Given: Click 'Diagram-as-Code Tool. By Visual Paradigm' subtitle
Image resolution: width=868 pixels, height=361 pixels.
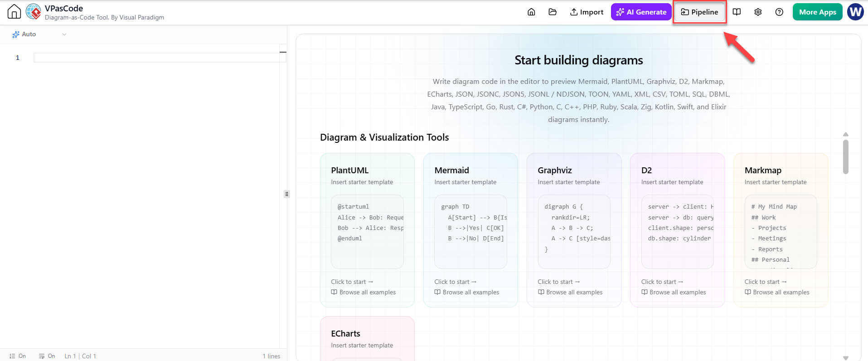Looking at the screenshot, I should point(104,18).
